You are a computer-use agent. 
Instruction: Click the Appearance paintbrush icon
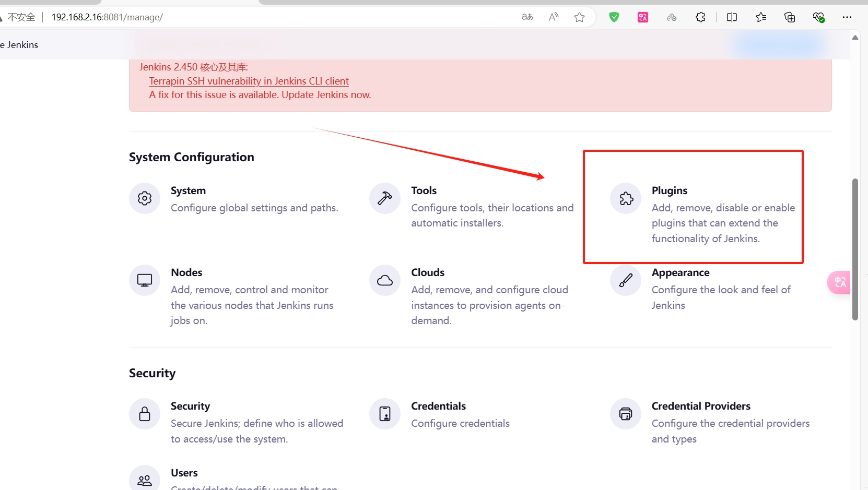(626, 280)
